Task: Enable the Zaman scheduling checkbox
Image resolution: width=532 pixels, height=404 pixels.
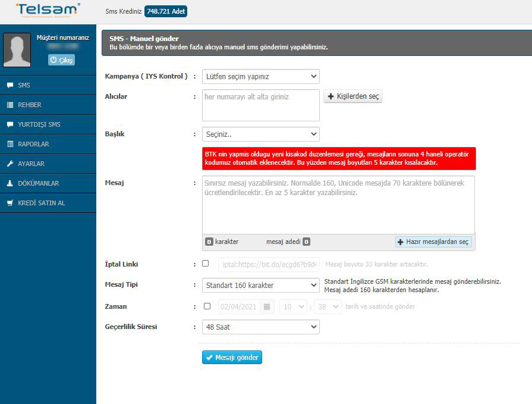Action: coord(207,306)
